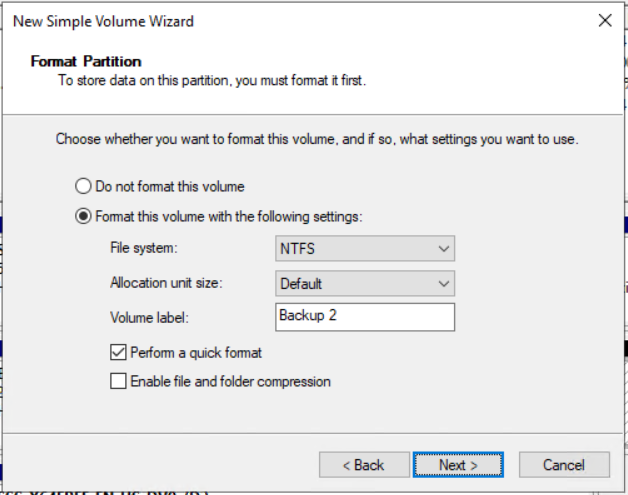Toggle the "Perform a quick format" checkbox
The width and height of the screenshot is (628, 495).
[119, 353]
